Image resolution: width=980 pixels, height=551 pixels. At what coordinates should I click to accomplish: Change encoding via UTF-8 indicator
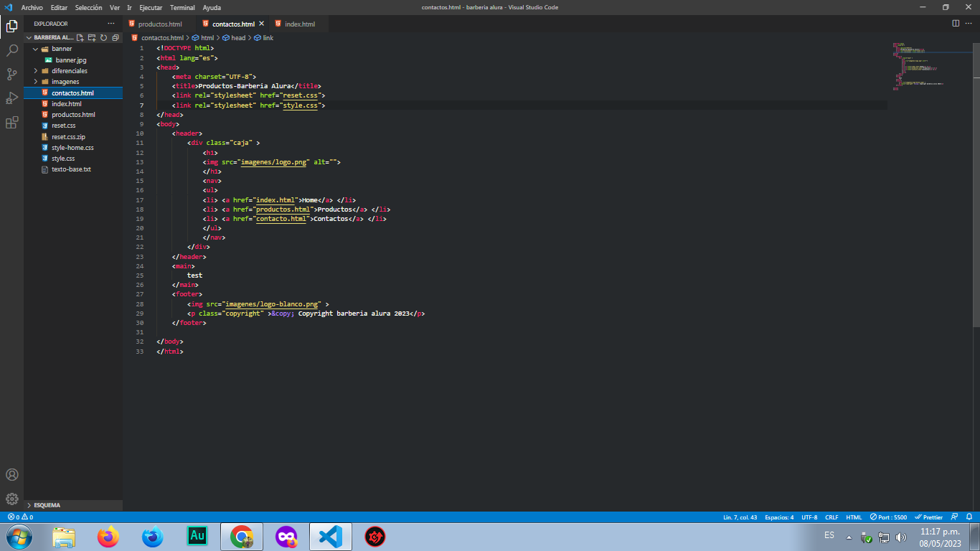pos(809,517)
